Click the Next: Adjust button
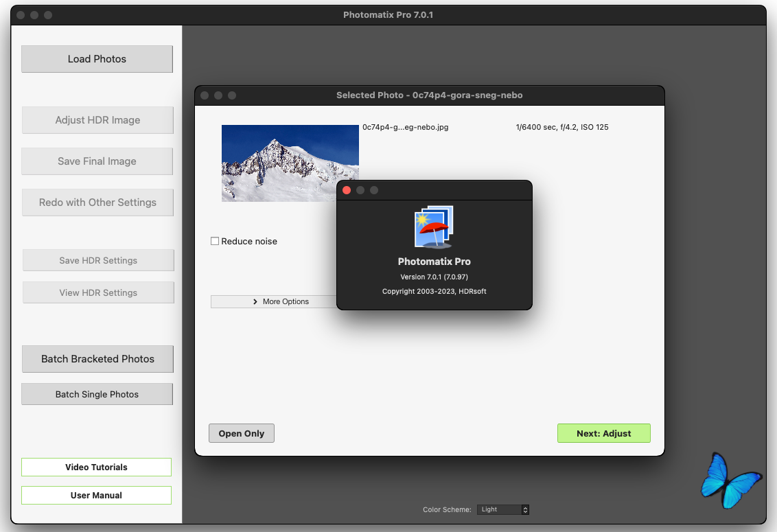 coord(603,433)
